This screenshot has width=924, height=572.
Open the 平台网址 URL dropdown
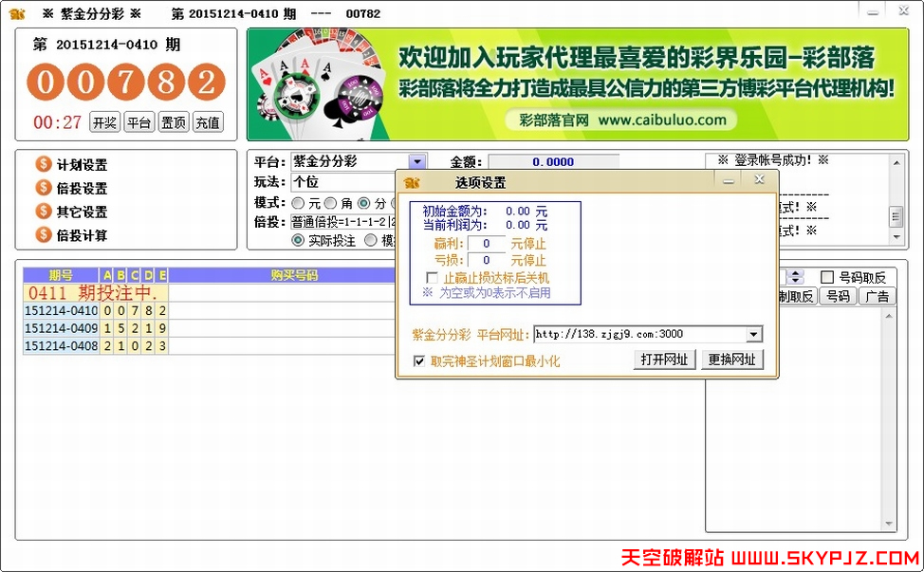pyautogui.click(x=754, y=334)
